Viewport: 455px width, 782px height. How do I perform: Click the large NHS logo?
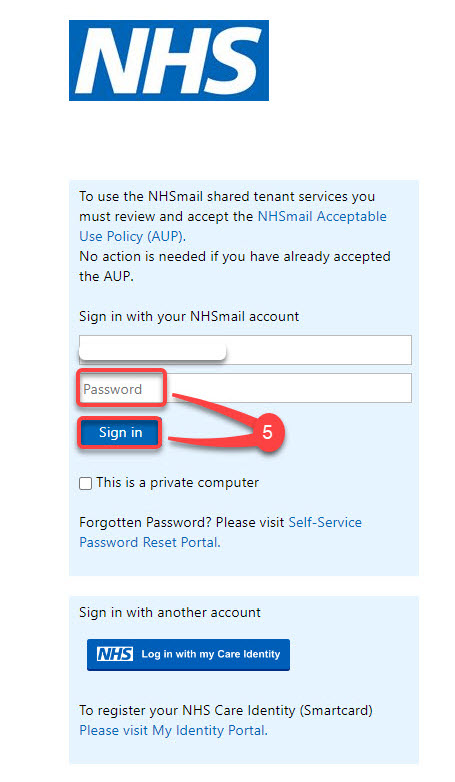click(x=169, y=60)
